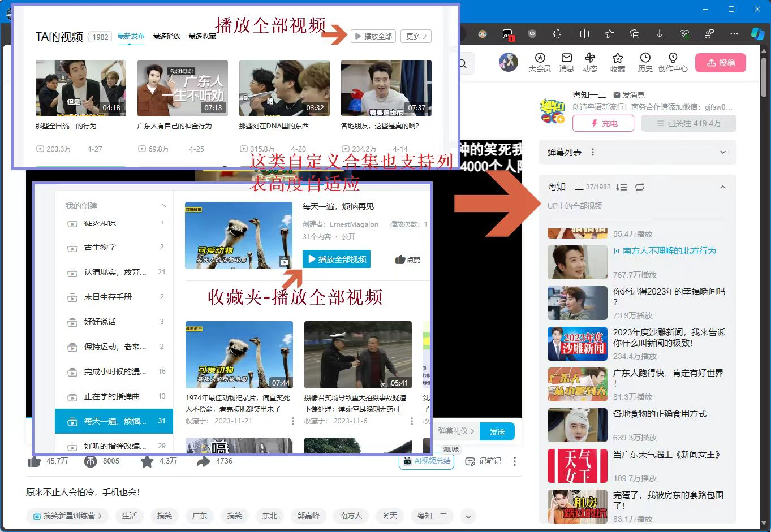Viewport: 771px width, 532px height.
Task: Expand the video tags list chevron
Action: pyautogui.click(x=467, y=516)
